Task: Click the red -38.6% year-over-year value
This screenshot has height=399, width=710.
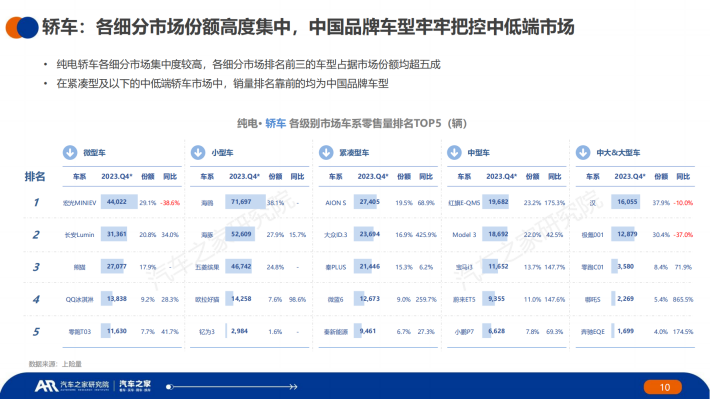Action: click(x=170, y=203)
